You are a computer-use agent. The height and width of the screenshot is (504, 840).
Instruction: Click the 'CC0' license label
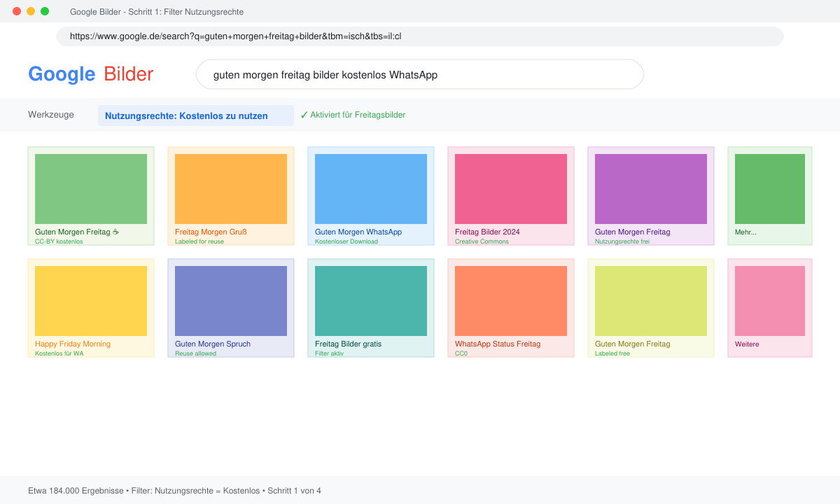[461, 353]
